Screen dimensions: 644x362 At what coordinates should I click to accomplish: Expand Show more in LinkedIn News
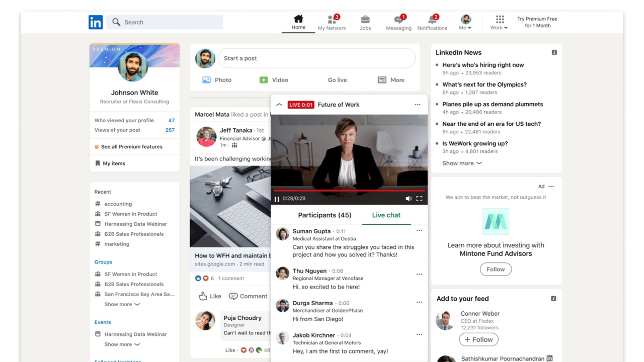(462, 163)
